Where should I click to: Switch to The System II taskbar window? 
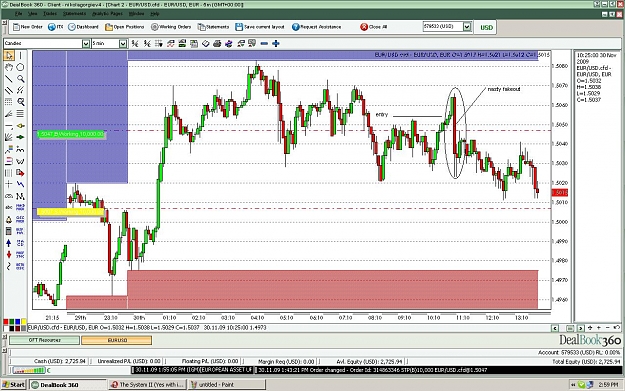[148, 385]
